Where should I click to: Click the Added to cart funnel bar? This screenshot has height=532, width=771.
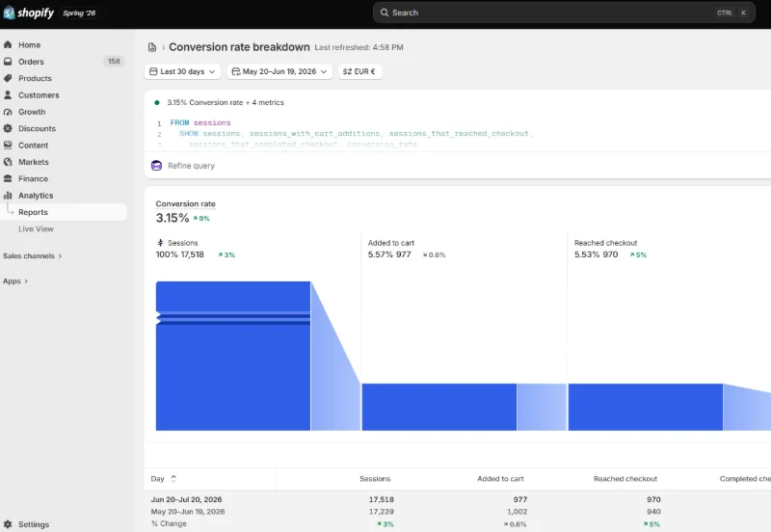(x=439, y=407)
